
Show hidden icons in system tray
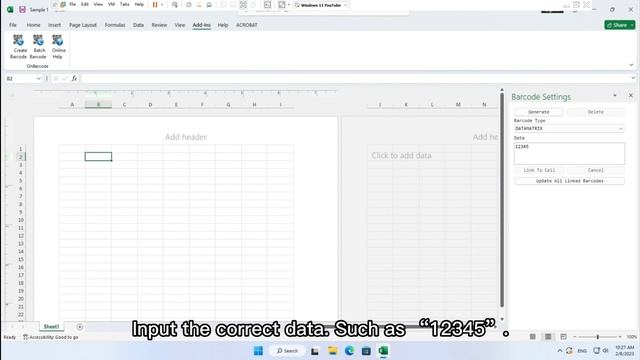coord(560,351)
